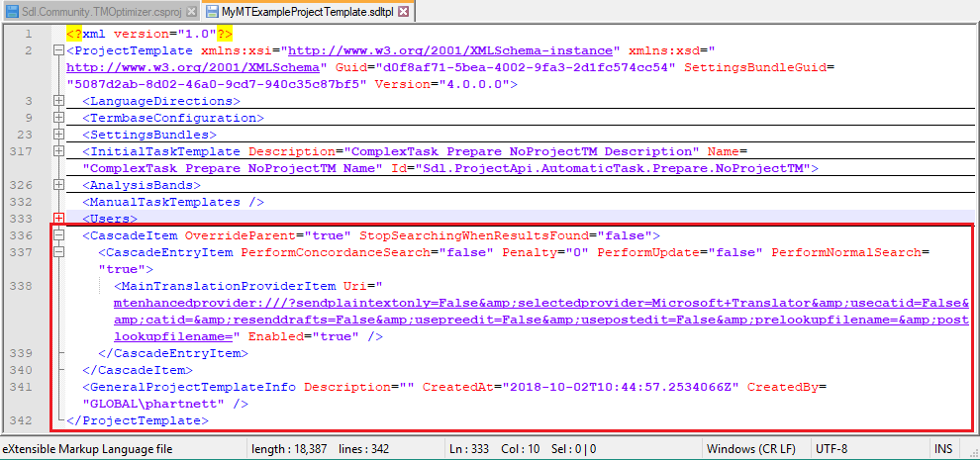980x460 pixels.
Task: Toggle the INS insert mode indicator
Action: click(942, 449)
